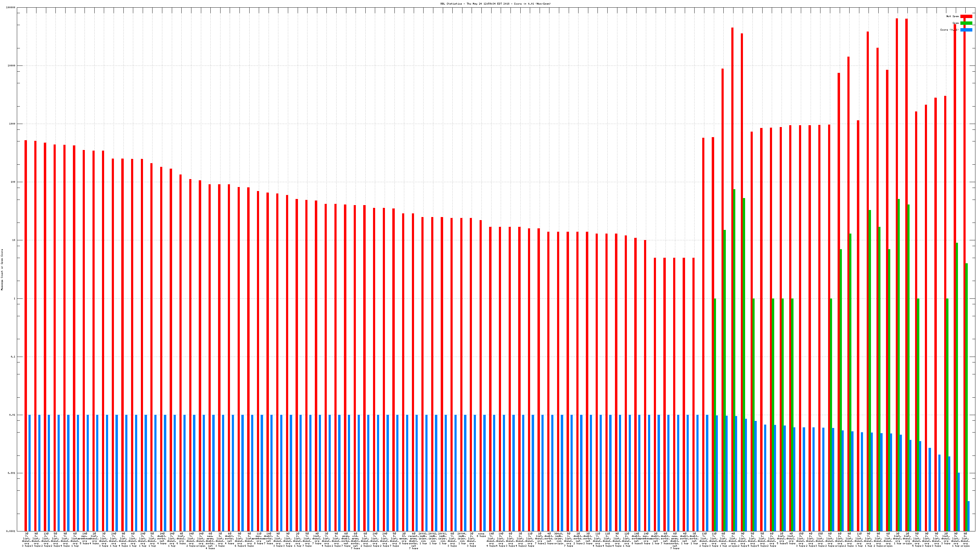The image size is (980, 551).
Task: Click the 10000 y-axis tick label
Action: [x=12, y=66]
